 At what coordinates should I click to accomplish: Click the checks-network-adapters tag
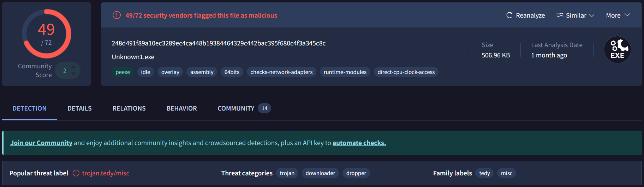[x=281, y=72]
